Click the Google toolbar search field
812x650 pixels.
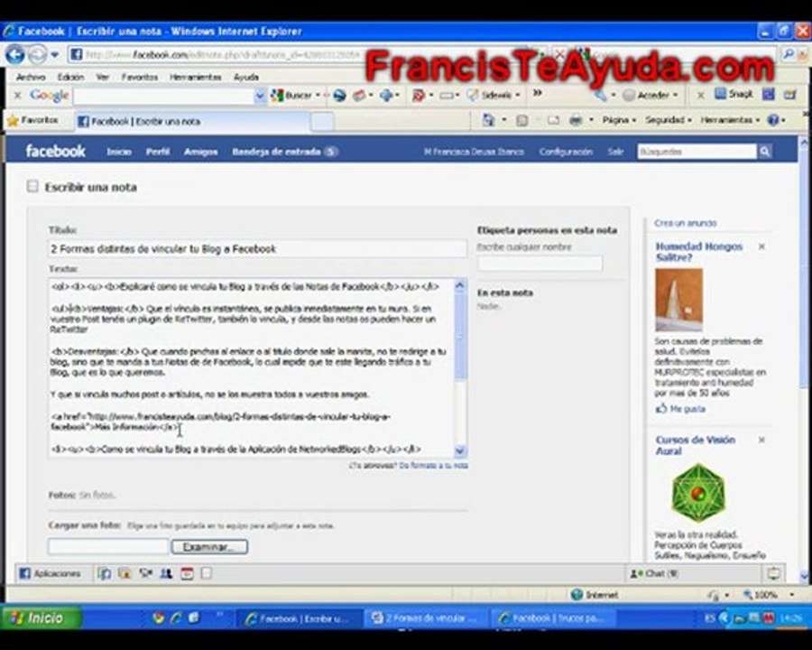(x=163, y=96)
